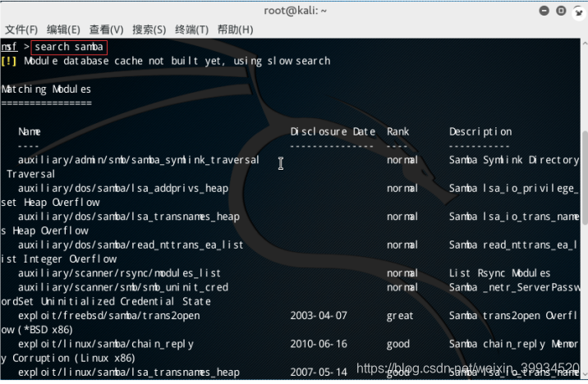Click the 'great' rank value

[x=400, y=316]
